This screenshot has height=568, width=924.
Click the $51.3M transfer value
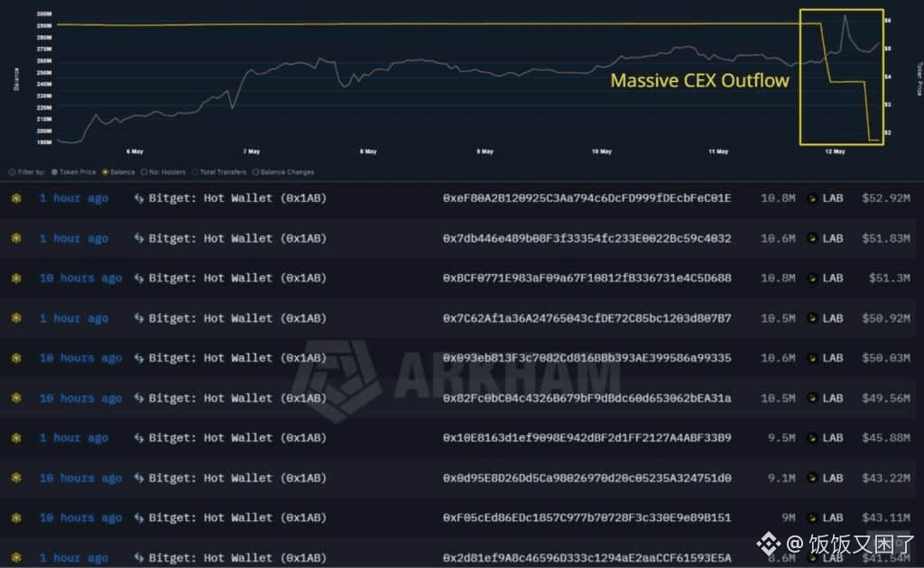889,278
